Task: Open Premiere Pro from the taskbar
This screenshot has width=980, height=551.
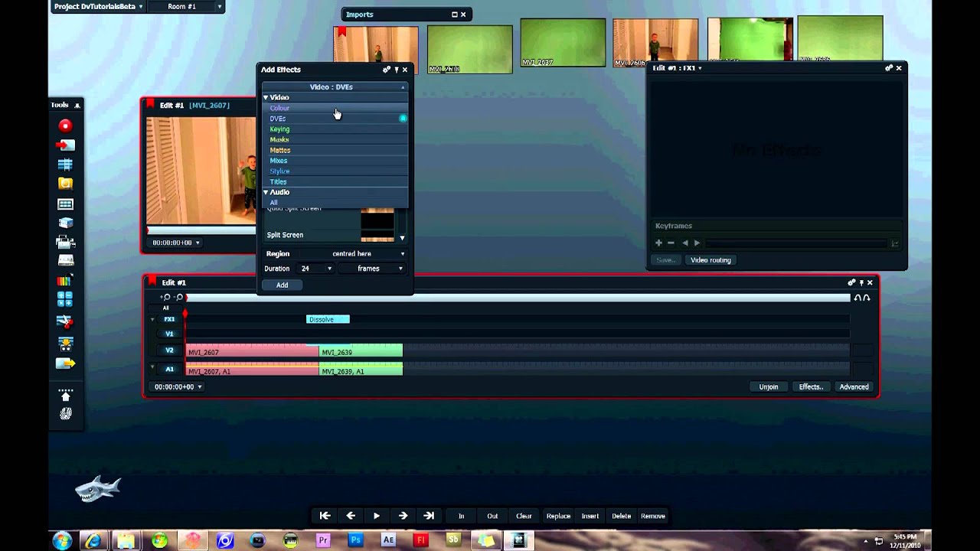Action: 322,540
